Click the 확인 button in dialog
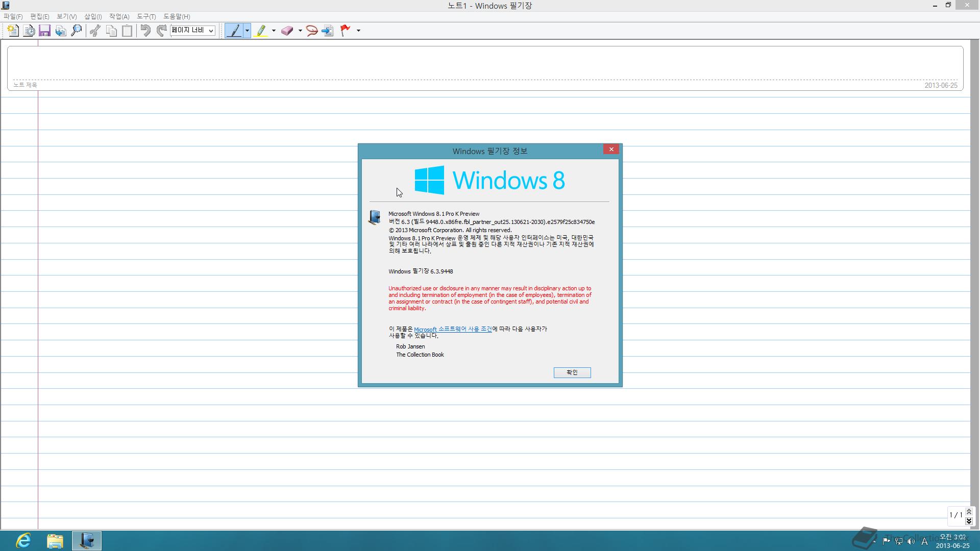980x551 pixels. (x=572, y=372)
